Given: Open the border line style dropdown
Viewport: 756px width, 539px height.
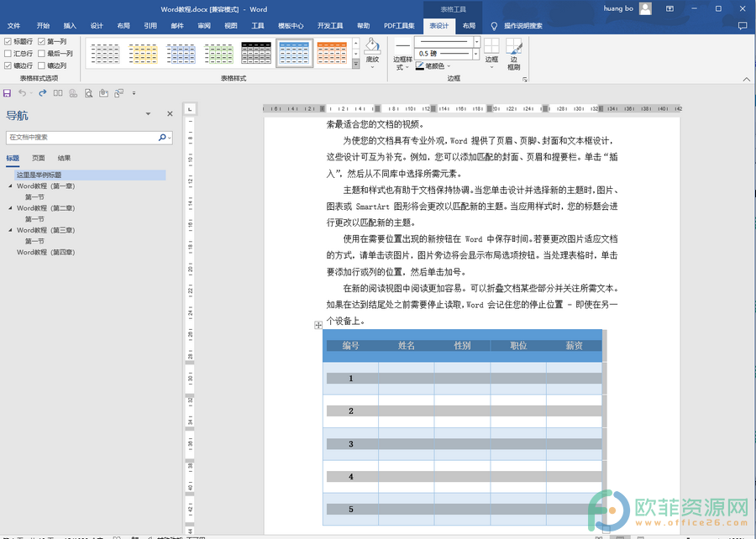Looking at the screenshot, I should (x=476, y=42).
